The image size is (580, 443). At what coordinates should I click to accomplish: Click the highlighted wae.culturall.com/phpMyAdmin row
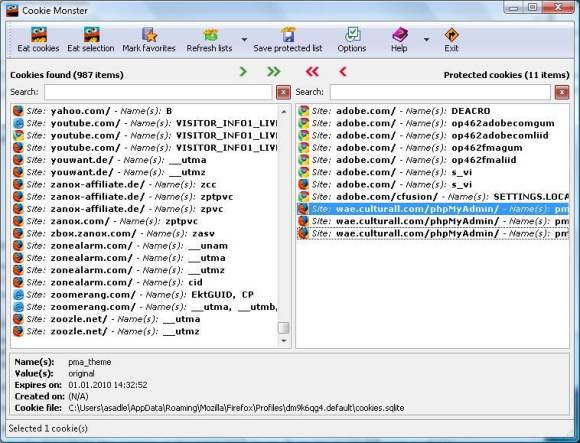433,209
